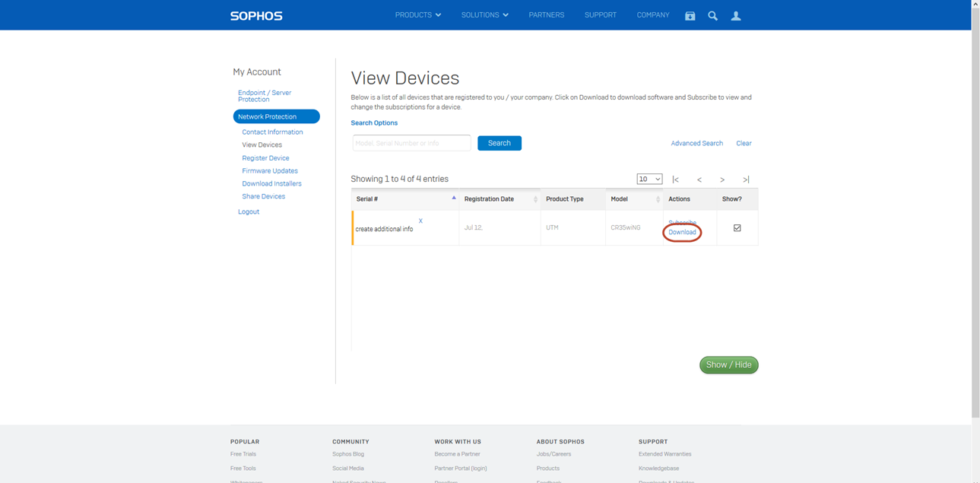The width and height of the screenshot is (980, 483).
Task: Open Firmware Updates in sidebar
Action: point(270,171)
